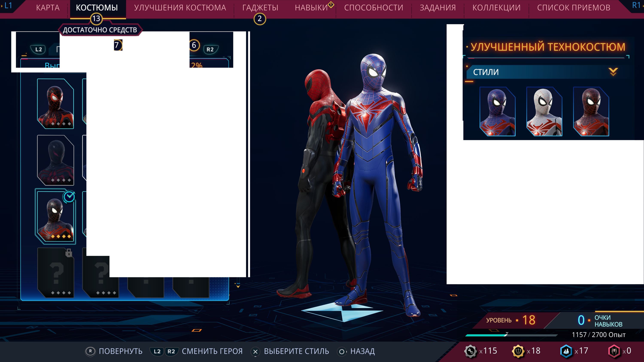
Task: Open the КАРТА tab
Action: [x=47, y=8]
